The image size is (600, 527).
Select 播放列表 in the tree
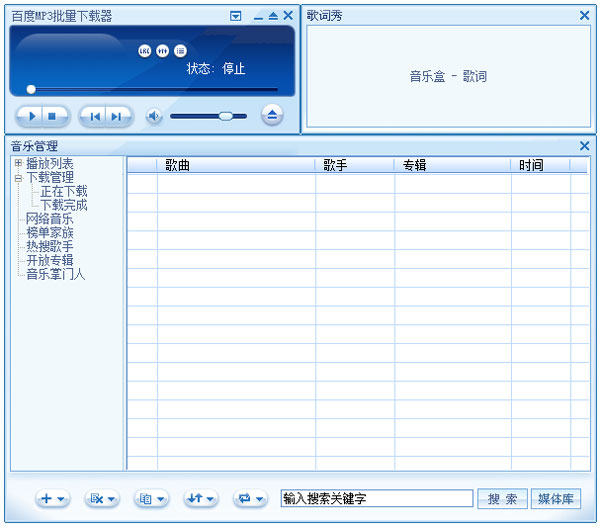pos(50,164)
